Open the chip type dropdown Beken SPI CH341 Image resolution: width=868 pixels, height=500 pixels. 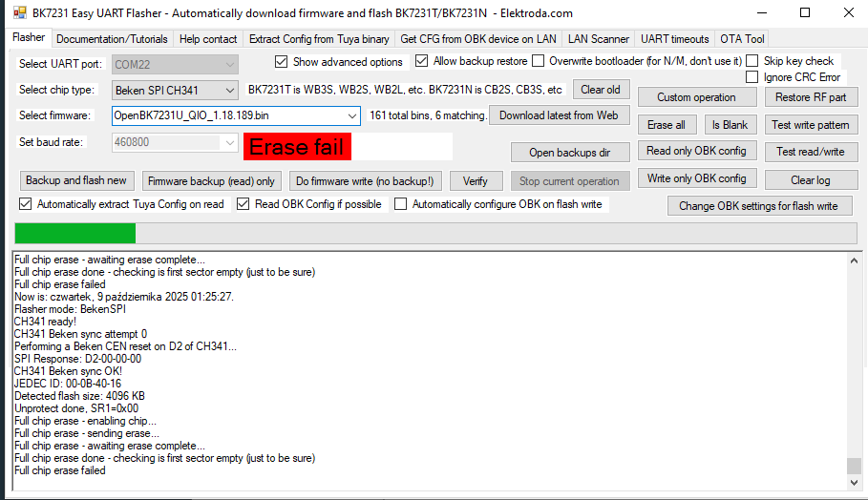[175, 90]
